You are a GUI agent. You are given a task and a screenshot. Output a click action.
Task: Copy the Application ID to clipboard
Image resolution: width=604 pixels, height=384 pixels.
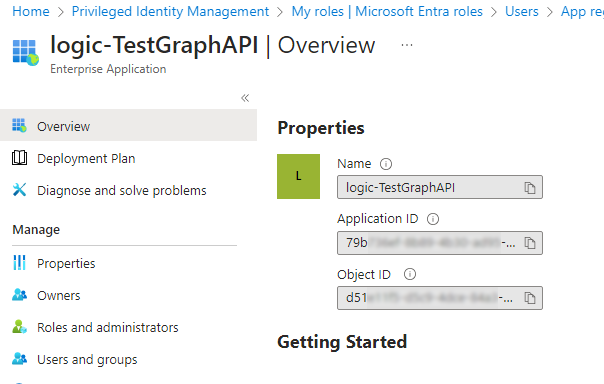point(530,243)
